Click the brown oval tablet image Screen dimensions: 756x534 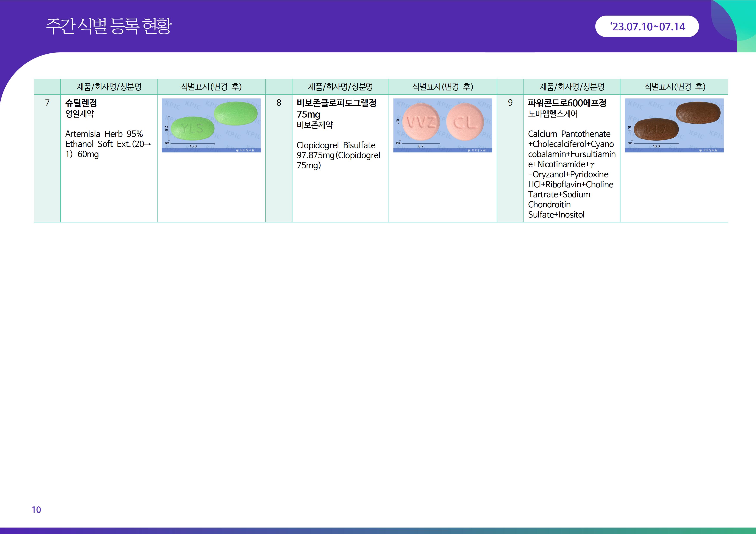click(x=674, y=125)
